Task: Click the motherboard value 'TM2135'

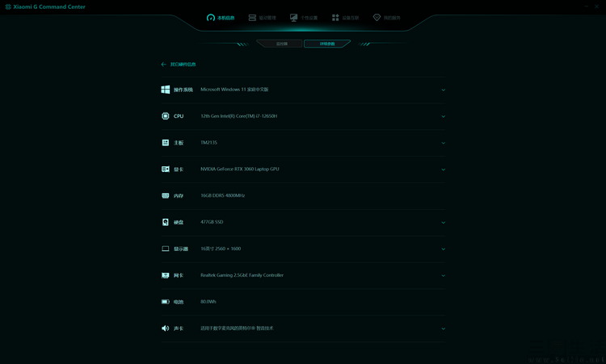Action: [208, 142]
